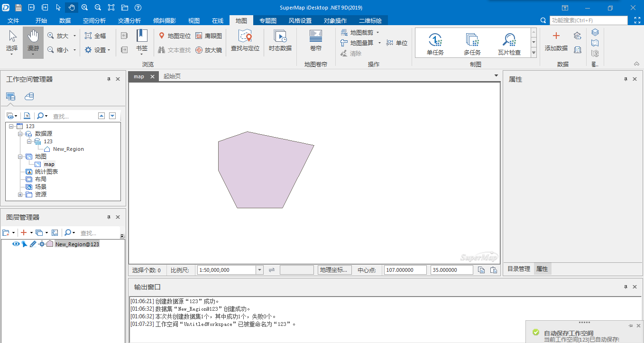Open the title bar folder icon

(124, 8)
